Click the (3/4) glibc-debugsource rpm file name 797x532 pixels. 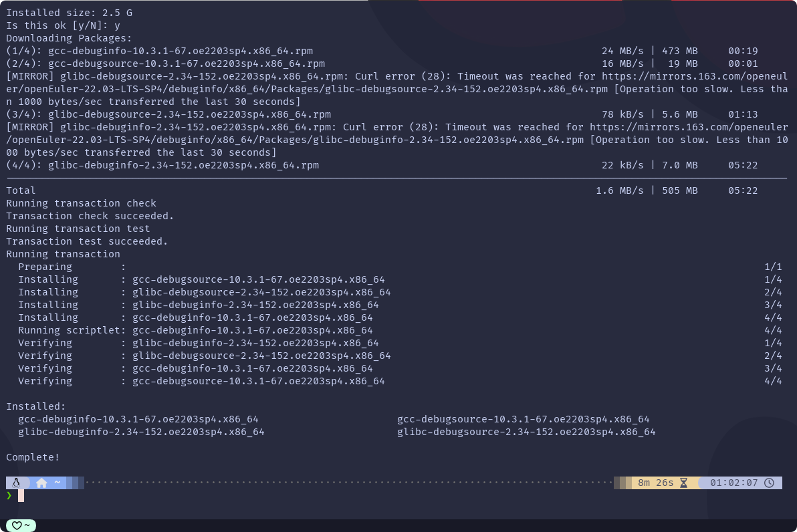[x=190, y=114]
